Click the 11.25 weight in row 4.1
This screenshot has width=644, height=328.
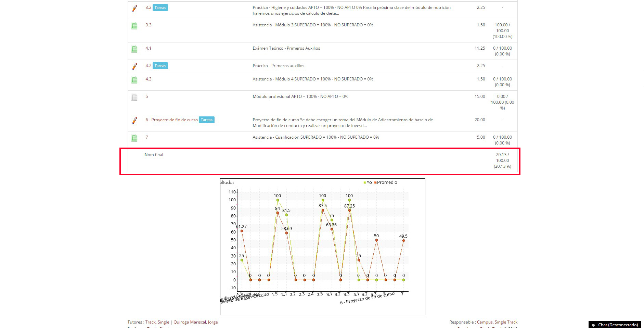coord(480,48)
